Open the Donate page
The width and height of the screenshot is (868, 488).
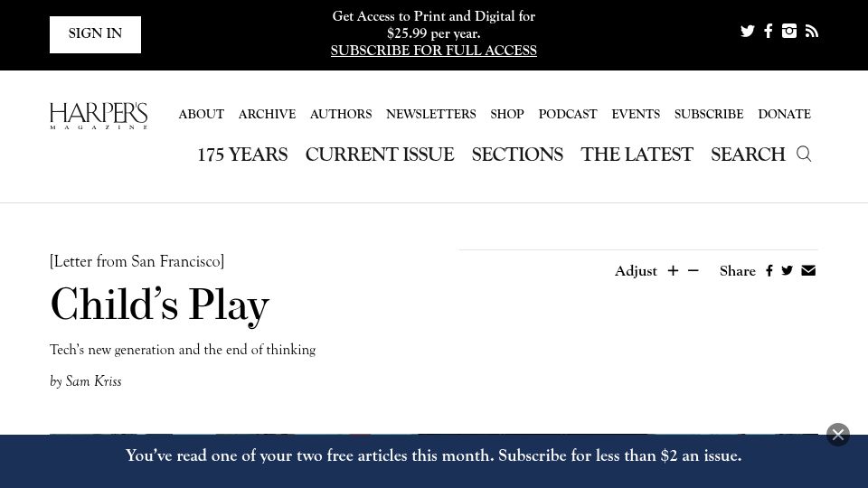784,114
